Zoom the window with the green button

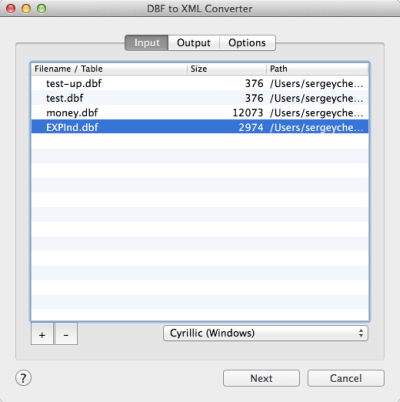tap(42, 8)
